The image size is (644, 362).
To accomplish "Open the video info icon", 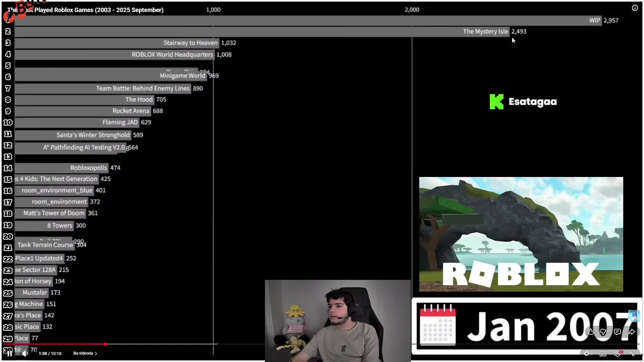I will 635,8.
